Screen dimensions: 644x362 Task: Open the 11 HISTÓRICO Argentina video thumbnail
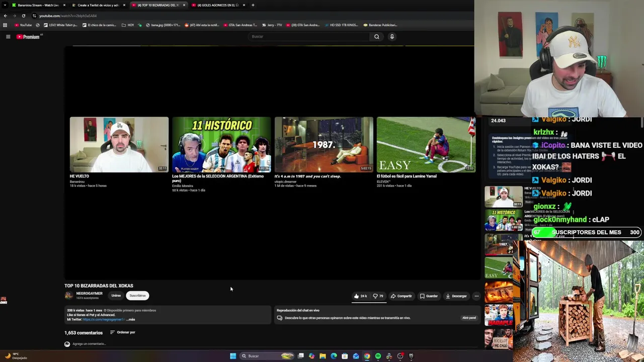tap(221, 145)
